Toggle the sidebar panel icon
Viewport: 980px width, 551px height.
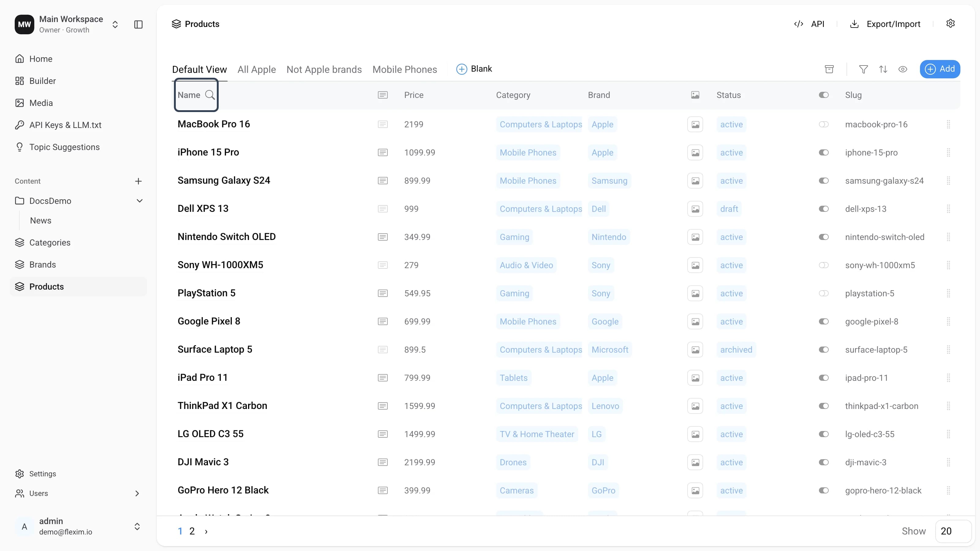(x=138, y=24)
